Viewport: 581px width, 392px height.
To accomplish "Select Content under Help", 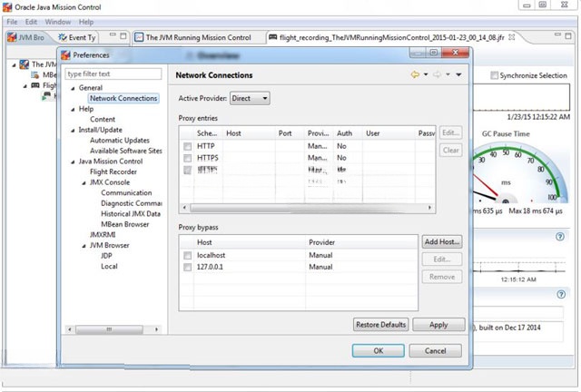I will click(103, 119).
